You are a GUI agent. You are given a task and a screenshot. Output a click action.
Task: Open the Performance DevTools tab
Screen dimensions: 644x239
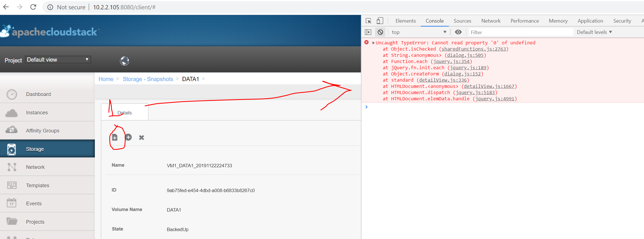[x=525, y=21]
